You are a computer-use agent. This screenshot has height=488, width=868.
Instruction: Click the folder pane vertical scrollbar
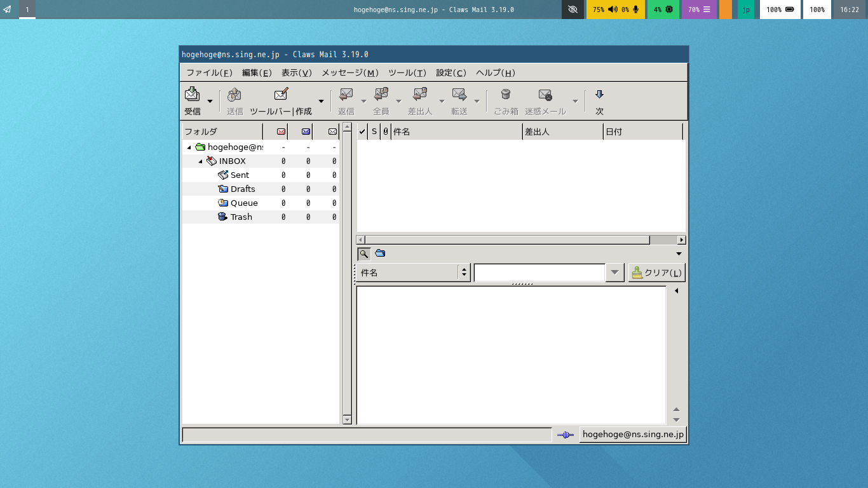point(347,273)
